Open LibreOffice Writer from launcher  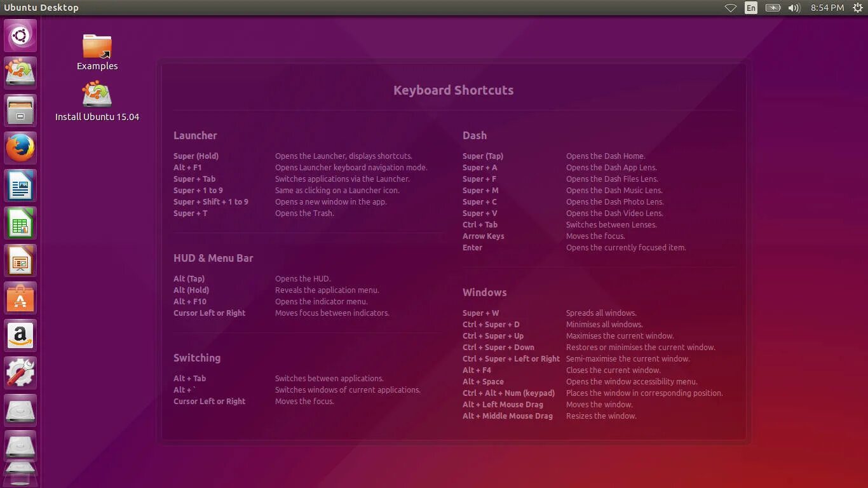coord(21,186)
